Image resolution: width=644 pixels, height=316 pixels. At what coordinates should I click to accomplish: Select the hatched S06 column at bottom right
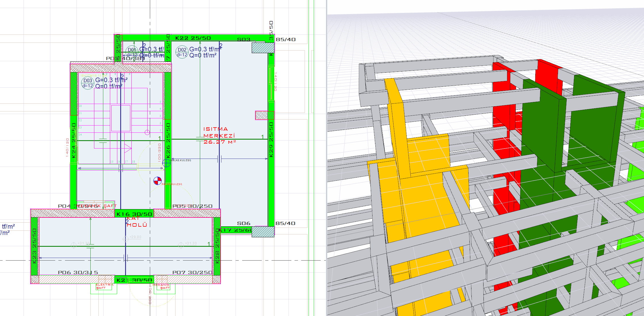pyautogui.click(x=263, y=232)
